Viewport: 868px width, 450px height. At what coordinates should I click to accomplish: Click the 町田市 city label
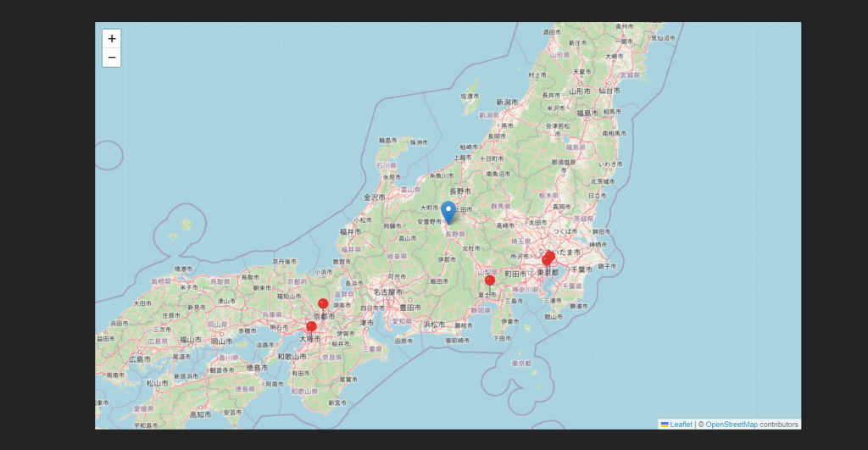click(x=515, y=274)
